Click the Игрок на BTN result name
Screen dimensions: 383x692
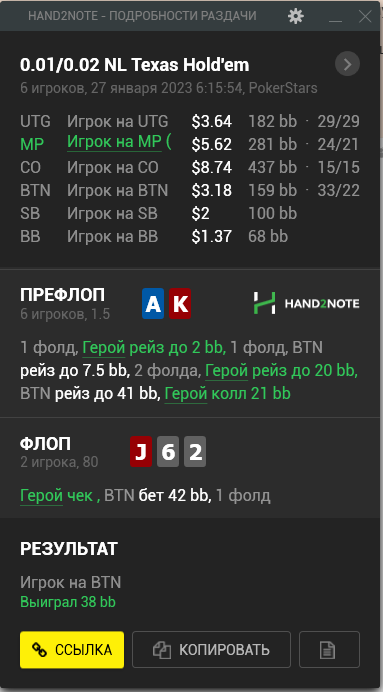71,583
